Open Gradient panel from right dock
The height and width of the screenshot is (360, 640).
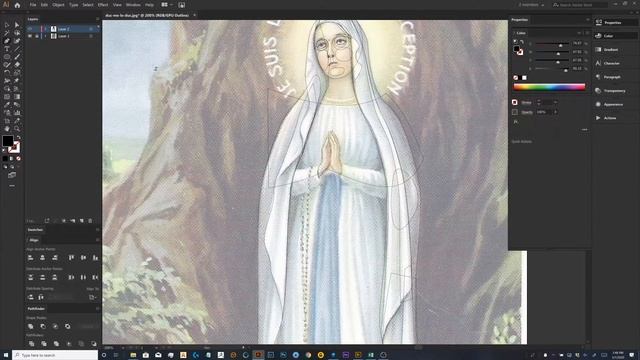[611, 50]
